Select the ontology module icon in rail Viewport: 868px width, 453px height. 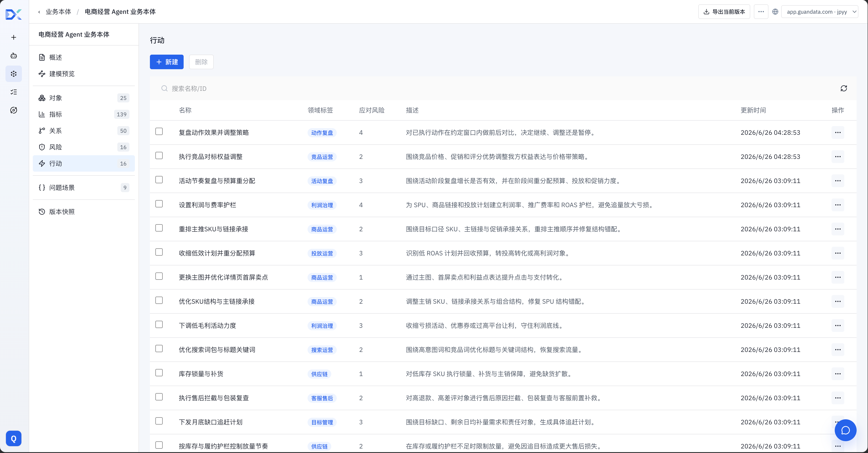13,74
